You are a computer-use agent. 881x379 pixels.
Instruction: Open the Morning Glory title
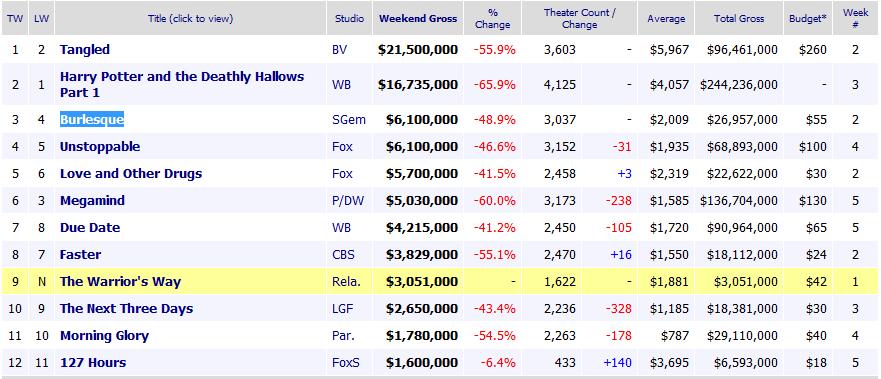coord(105,335)
